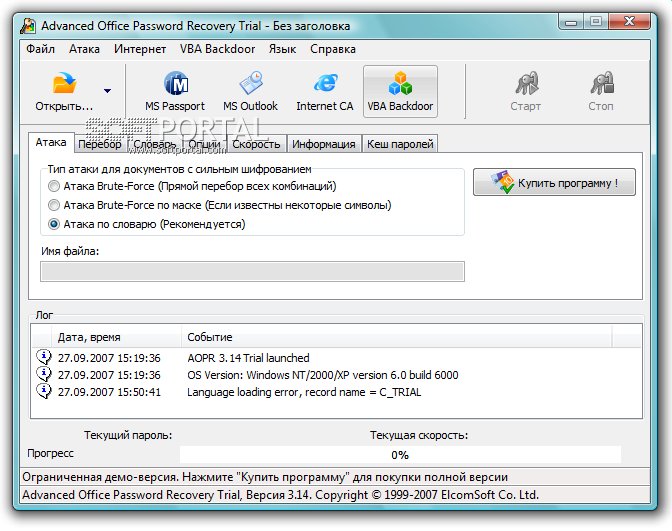Open the Язык menu
Viewport: 672px width, 531px height.
coord(282,49)
